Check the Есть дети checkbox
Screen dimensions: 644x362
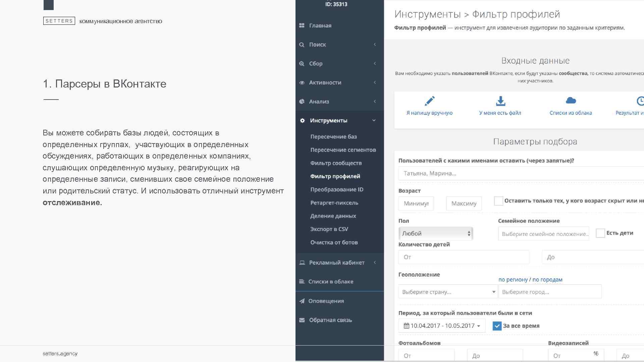pos(600,233)
